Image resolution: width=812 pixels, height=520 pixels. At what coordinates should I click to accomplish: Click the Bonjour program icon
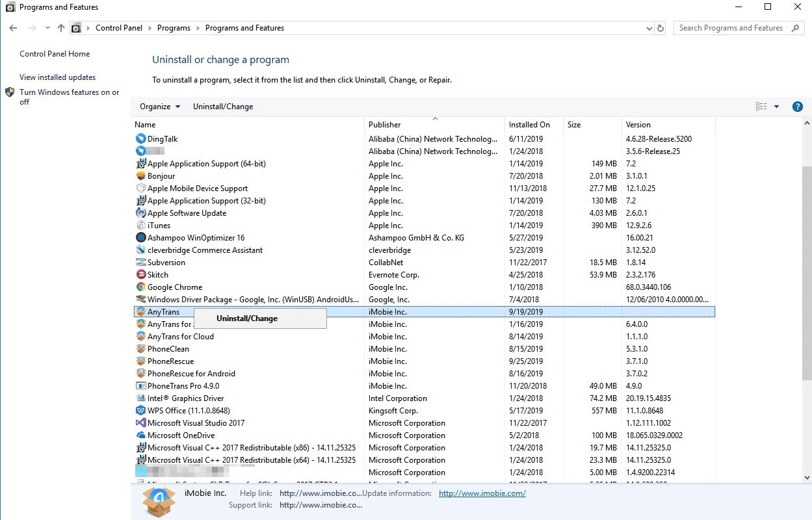pos(141,176)
